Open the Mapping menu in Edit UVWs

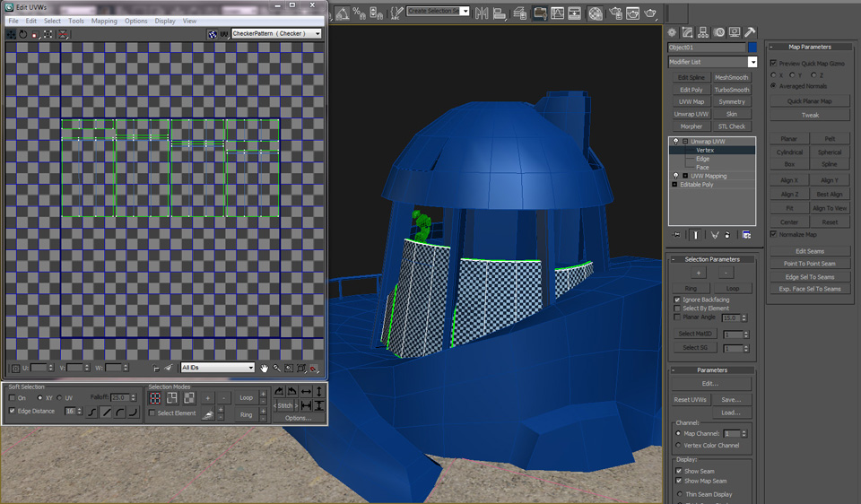[x=104, y=21]
